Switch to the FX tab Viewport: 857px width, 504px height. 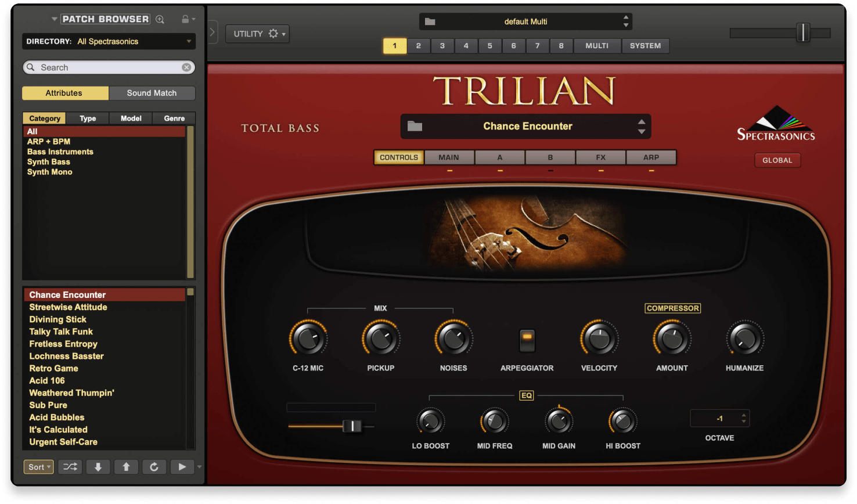(x=600, y=157)
